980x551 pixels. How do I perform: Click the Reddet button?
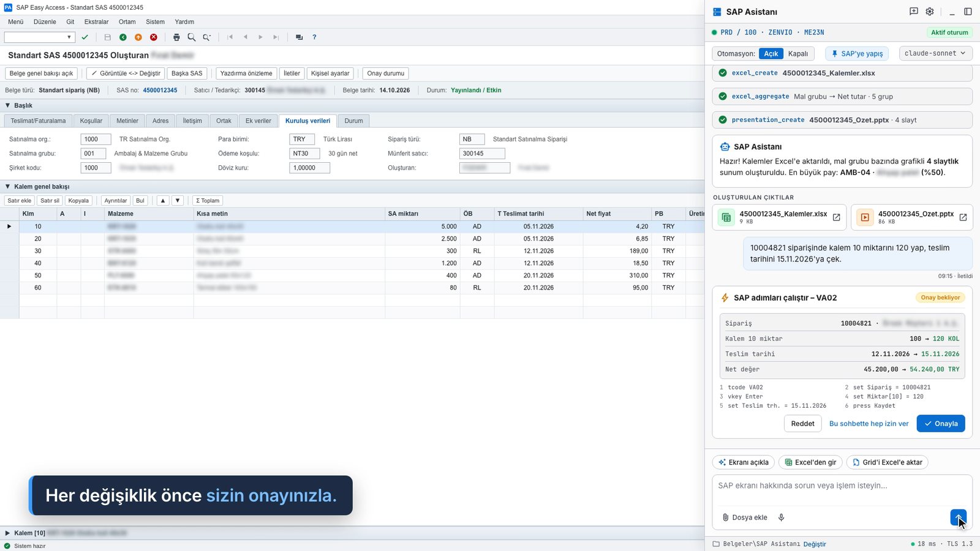[802, 424]
